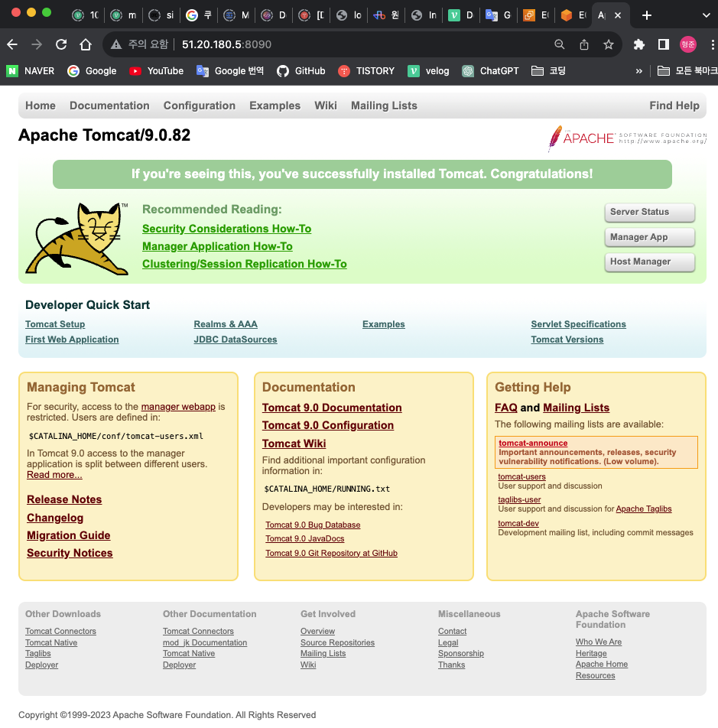Open the YouTube bookmark
The image size is (718, 728).
(x=157, y=71)
